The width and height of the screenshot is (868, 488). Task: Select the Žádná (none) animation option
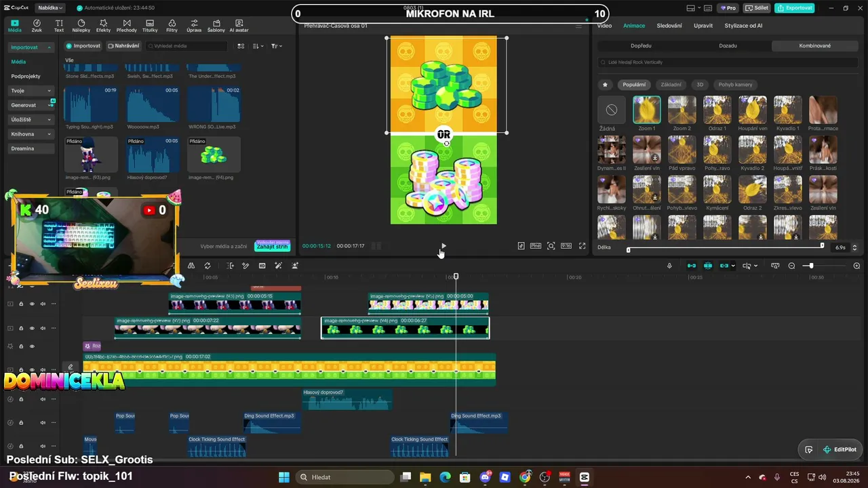(x=612, y=110)
